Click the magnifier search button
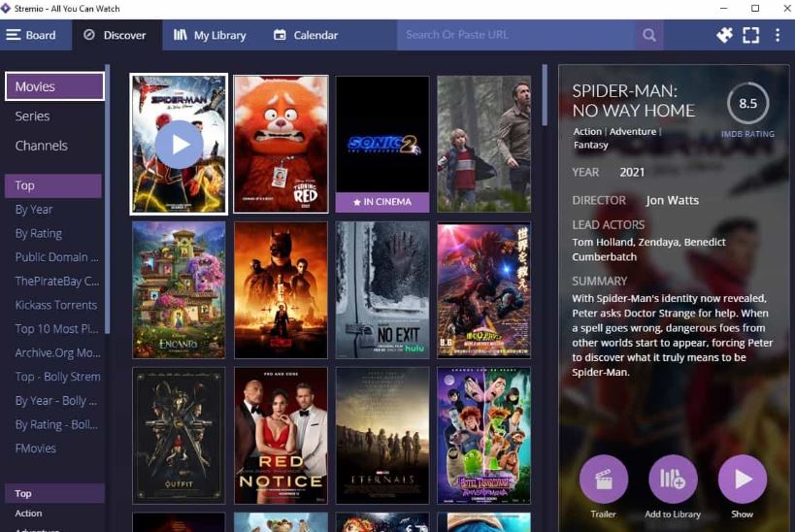The height and width of the screenshot is (532, 795). (x=649, y=35)
